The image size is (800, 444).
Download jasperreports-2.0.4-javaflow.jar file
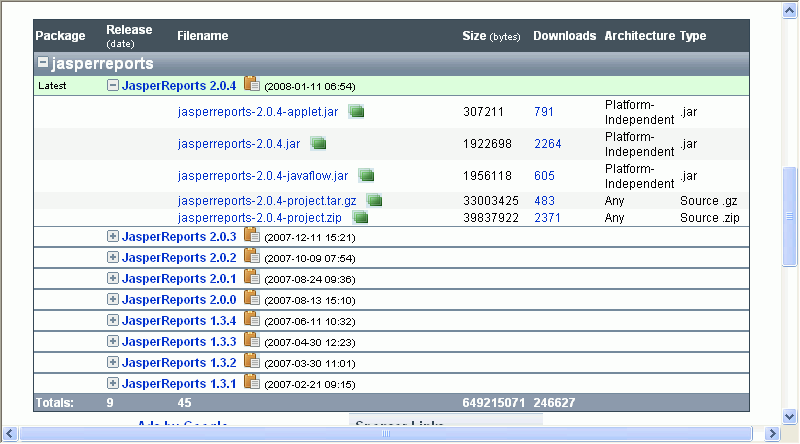click(x=263, y=176)
